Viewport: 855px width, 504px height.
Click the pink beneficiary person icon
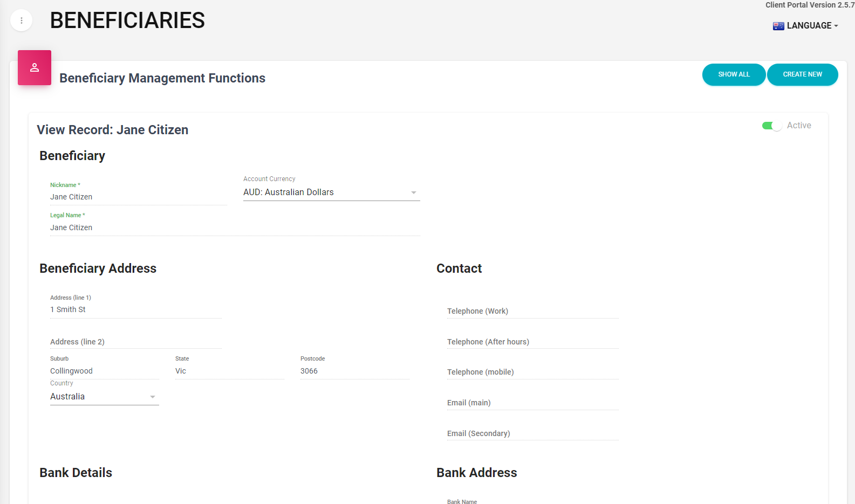35,68
